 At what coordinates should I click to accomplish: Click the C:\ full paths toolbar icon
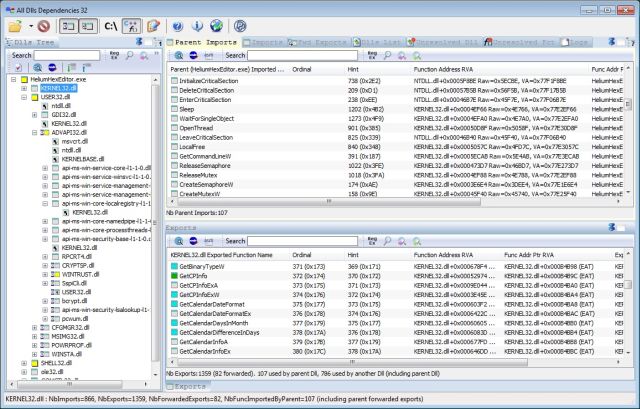tap(111, 25)
